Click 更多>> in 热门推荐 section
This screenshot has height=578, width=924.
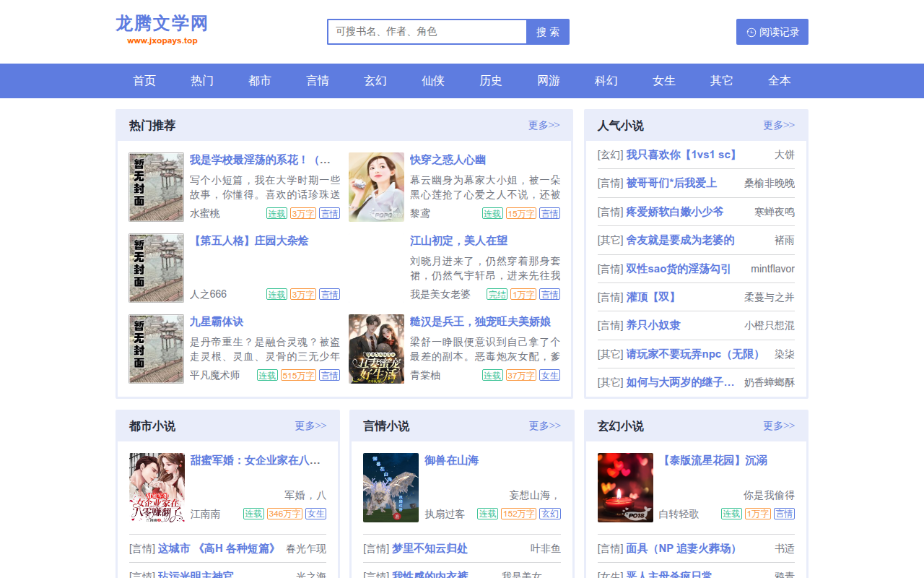coord(544,125)
